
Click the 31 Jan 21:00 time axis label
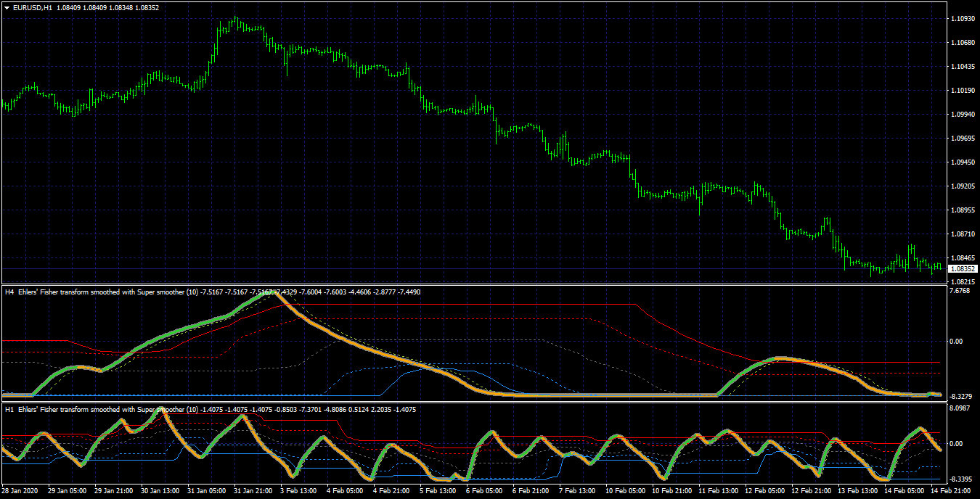coord(254,491)
